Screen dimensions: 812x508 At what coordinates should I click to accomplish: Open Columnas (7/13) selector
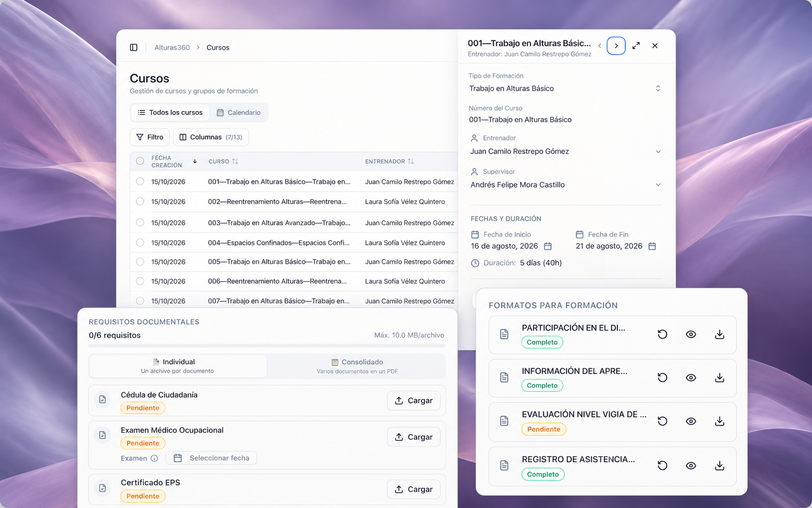tap(211, 137)
